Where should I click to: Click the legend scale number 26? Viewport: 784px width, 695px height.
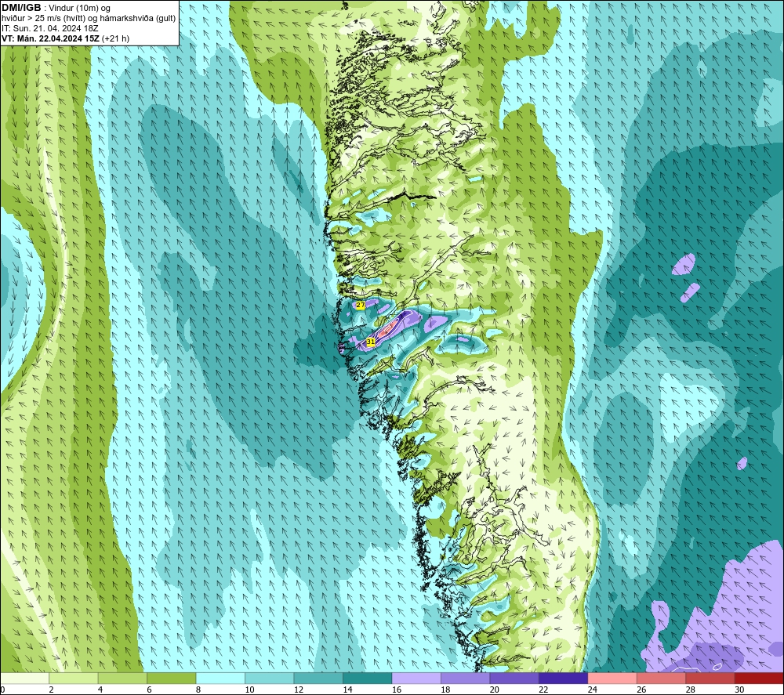click(x=641, y=690)
